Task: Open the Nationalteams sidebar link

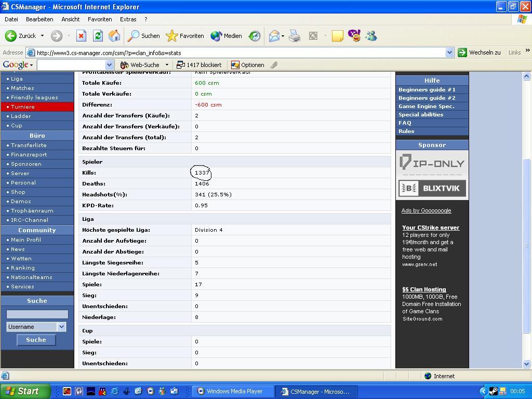Action: (32, 277)
